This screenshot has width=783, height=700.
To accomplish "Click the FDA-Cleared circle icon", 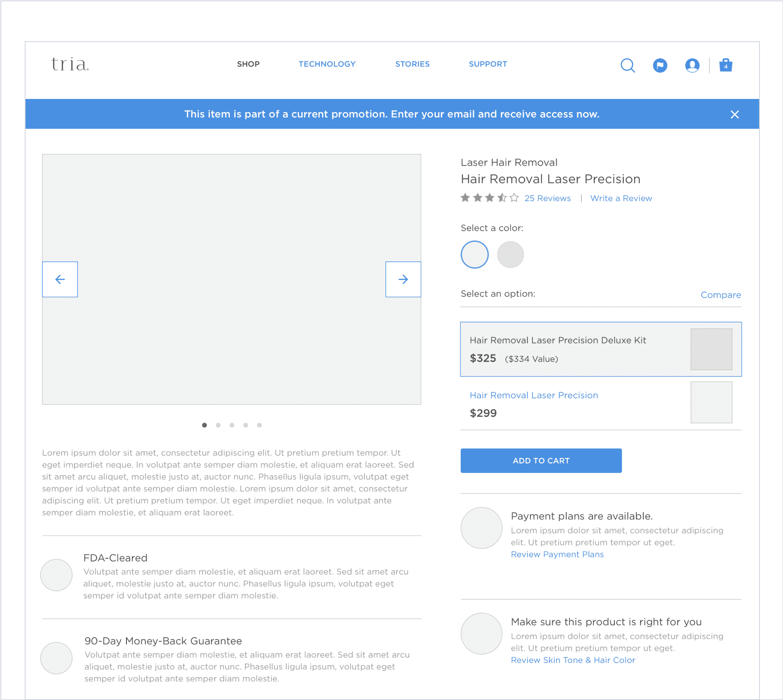I will pyautogui.click(x=56, y=575).
